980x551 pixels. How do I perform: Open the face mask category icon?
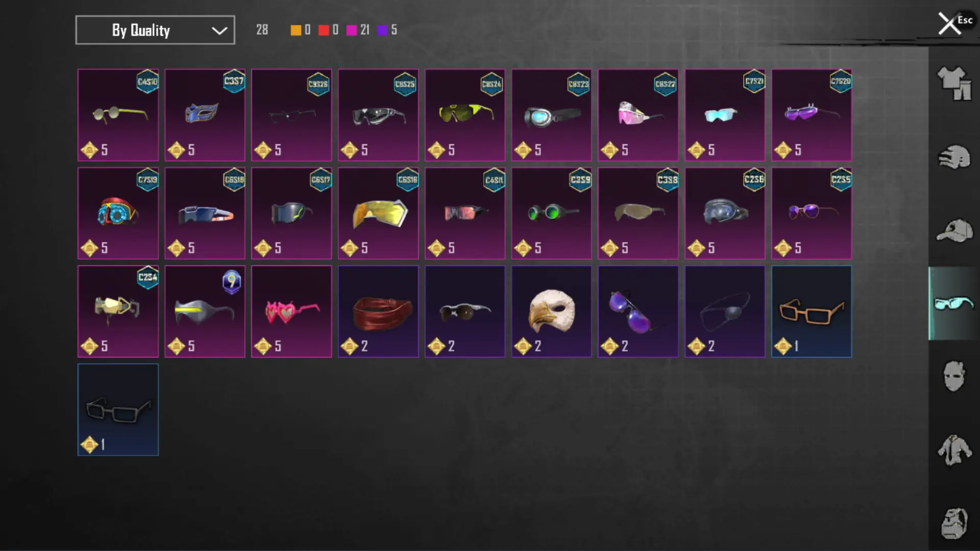954,376
